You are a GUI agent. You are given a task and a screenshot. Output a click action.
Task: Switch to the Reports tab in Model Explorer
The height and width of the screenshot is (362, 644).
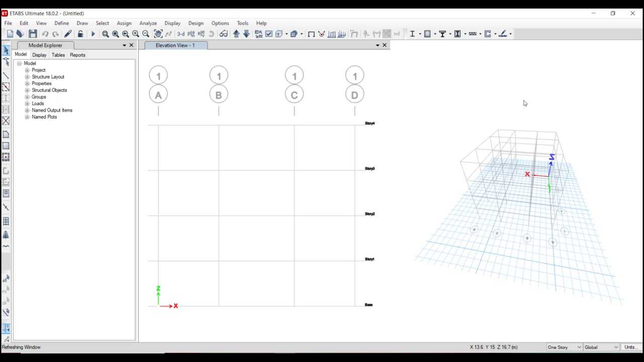(x=77, y=55)
